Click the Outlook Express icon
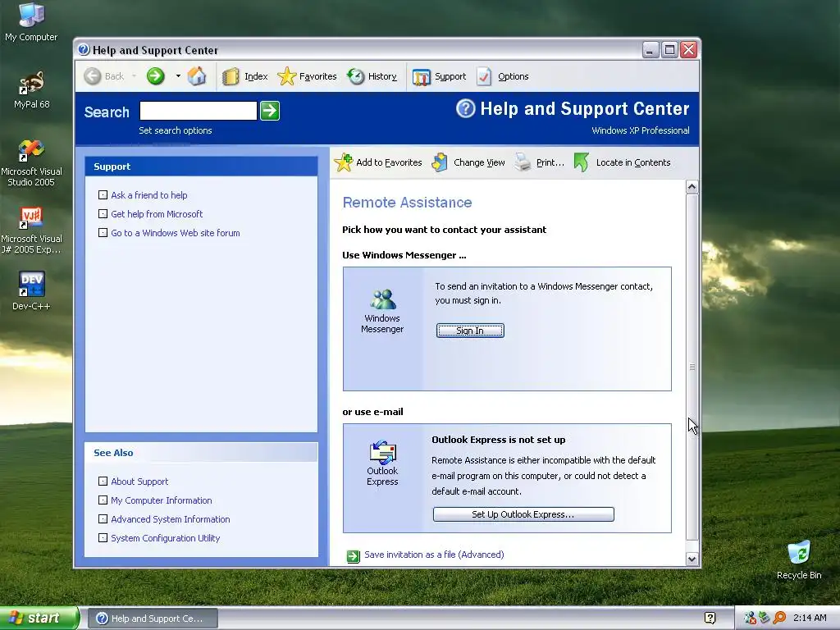The width and height of the screenshot is (840, 630). 382,452
